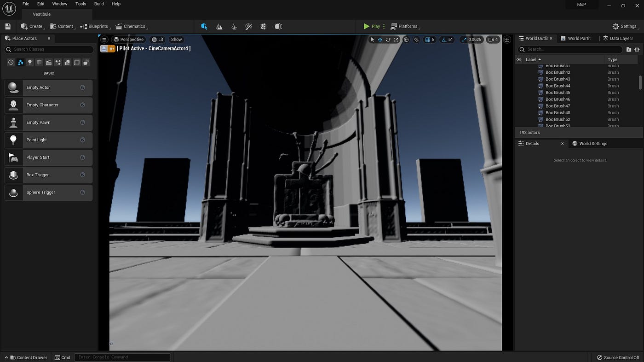This screenshot has height=362, width=644.
Task: Switch to Fracture mode icon
Action: [x=264, y=26]
